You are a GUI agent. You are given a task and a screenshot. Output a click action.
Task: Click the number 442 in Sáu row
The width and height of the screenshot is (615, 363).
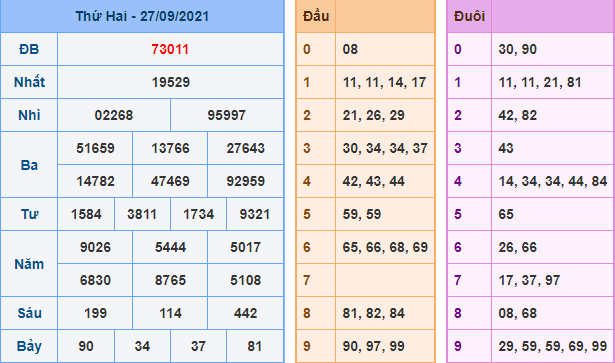246,313
